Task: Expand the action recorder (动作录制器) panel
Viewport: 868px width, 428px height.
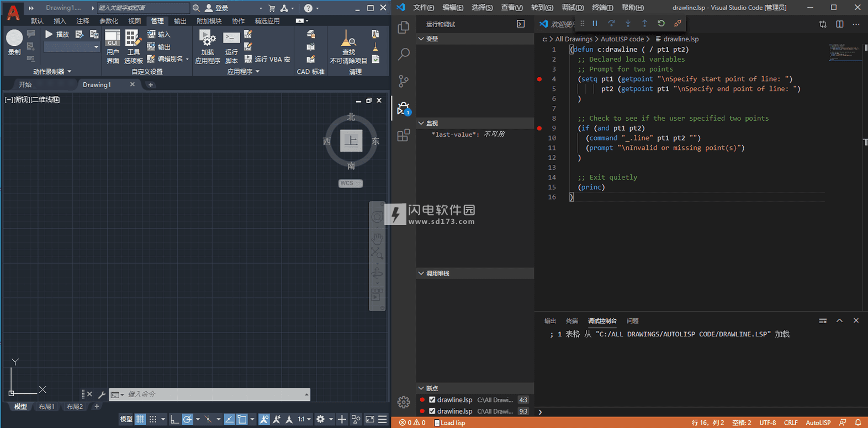Action: click(x=52, y=72)
